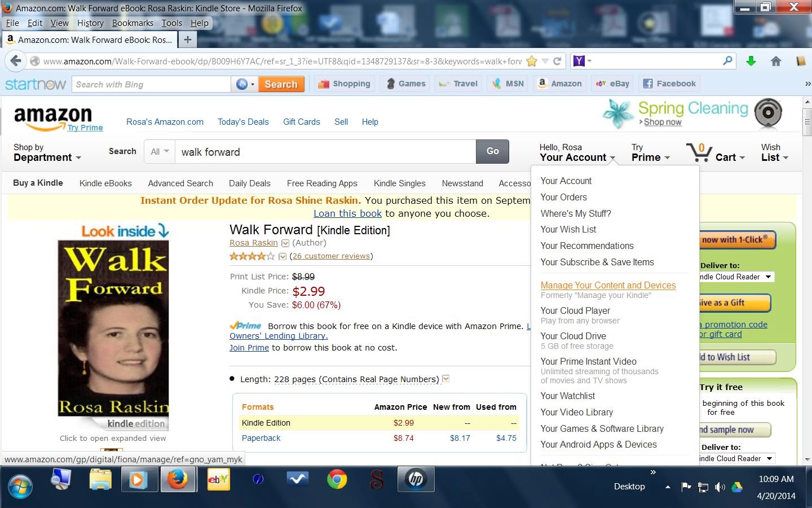Click the Loan this book link
Viewport: 812px width, 508px height.
click(348, 213)
